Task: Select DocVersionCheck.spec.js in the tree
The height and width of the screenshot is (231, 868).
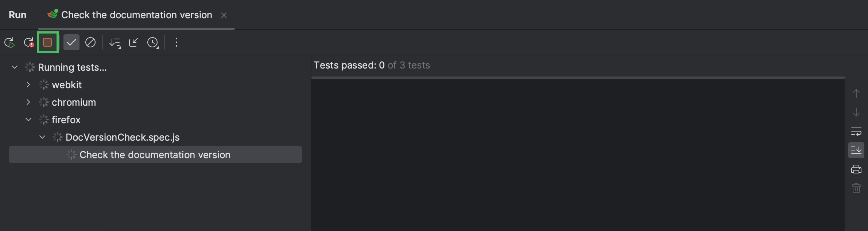Action: coord(122,137)
